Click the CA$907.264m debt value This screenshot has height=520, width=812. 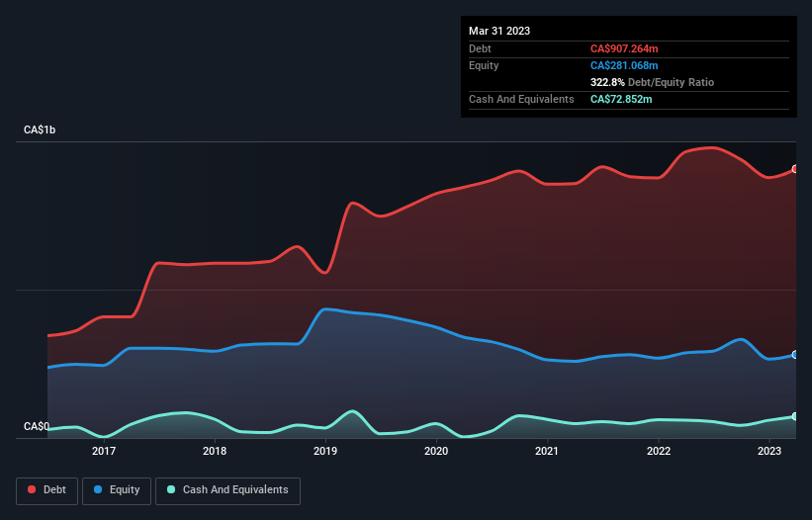pyautogui.click(x=624, y=48)
